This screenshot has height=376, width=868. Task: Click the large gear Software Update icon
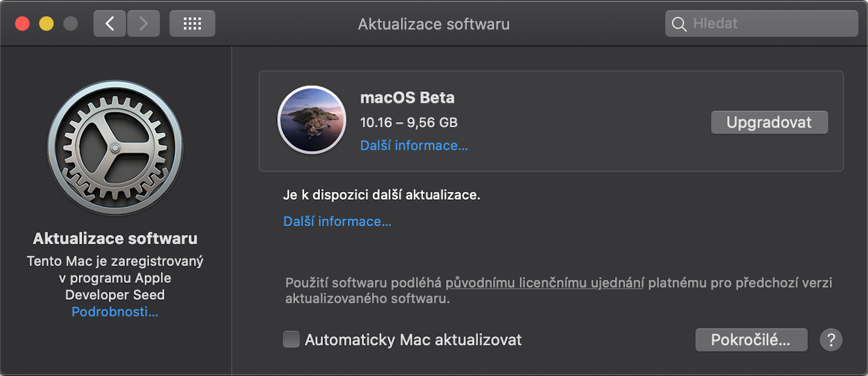coord(115,148)
